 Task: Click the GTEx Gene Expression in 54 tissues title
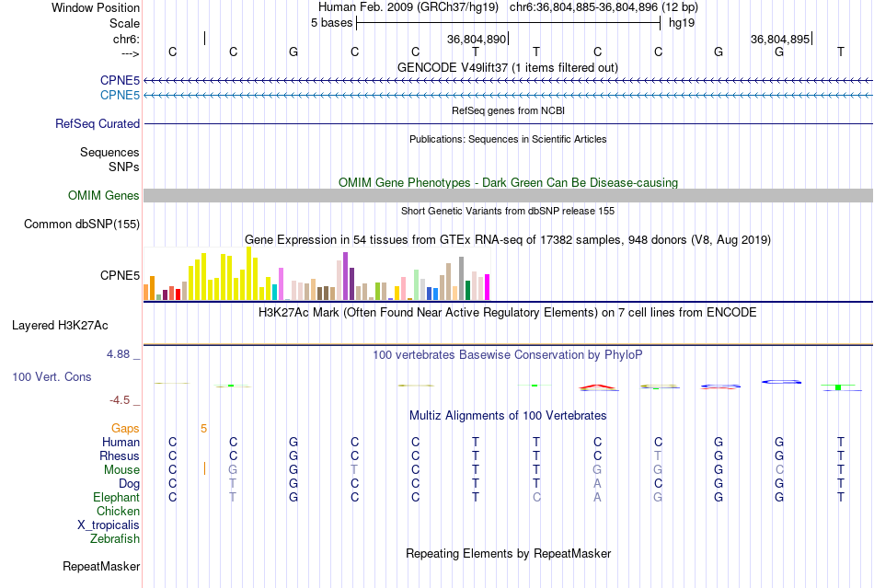(x=508, y=239)
